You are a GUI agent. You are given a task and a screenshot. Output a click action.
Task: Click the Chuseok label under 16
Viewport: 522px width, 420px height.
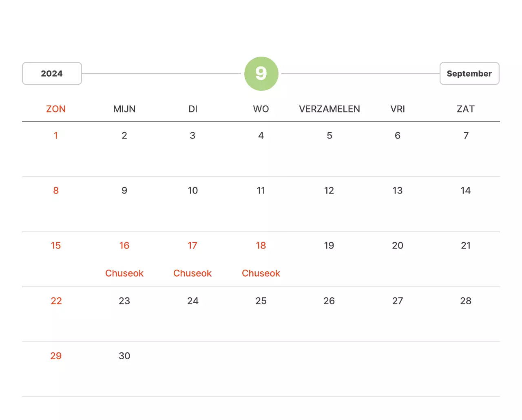click(x=124, y=273)
